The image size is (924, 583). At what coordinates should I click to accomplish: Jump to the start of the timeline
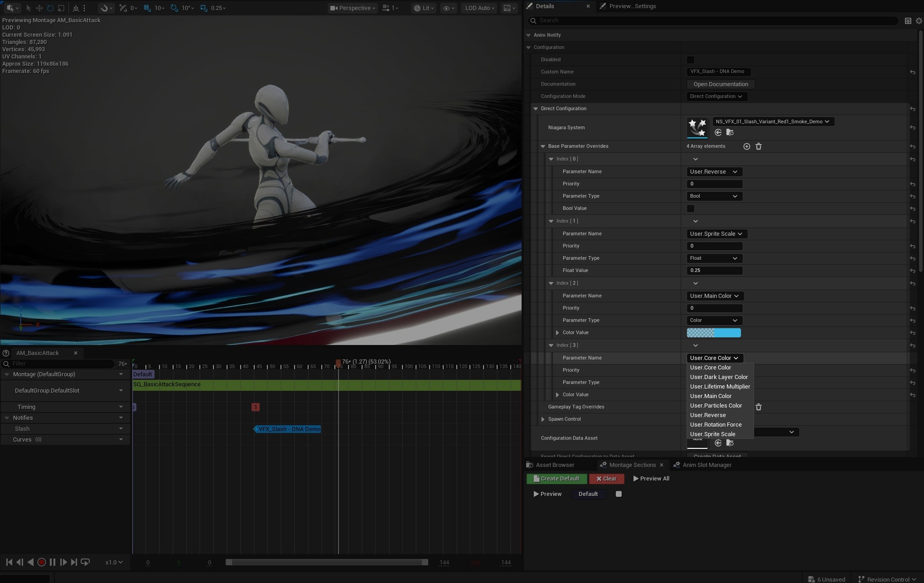9,562
